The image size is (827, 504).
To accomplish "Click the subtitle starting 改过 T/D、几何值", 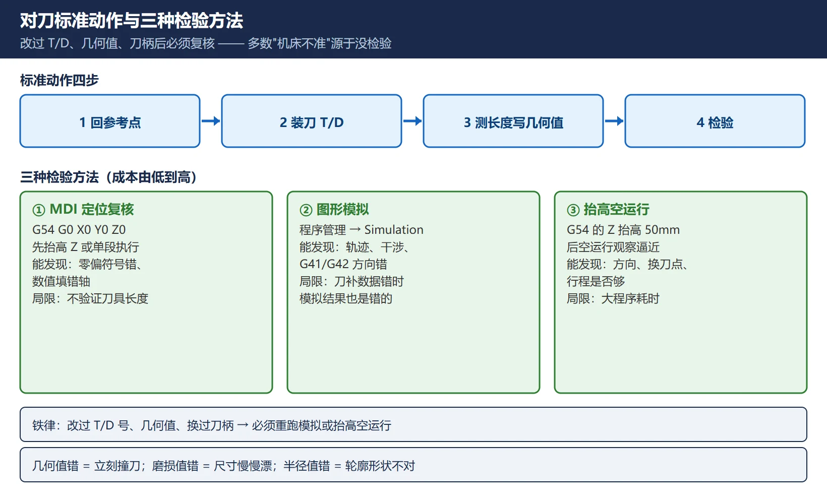I will pyautogui.click(x=206, y=43).
